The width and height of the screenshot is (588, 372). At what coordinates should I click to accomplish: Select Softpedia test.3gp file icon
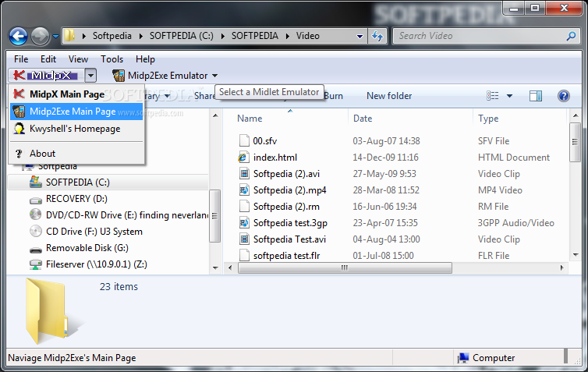coord(244,223)
